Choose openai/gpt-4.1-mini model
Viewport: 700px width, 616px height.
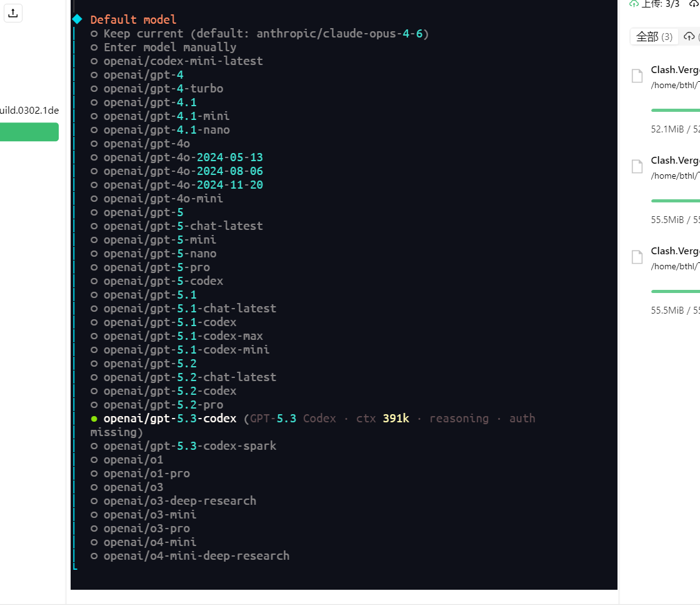(160, 116)
